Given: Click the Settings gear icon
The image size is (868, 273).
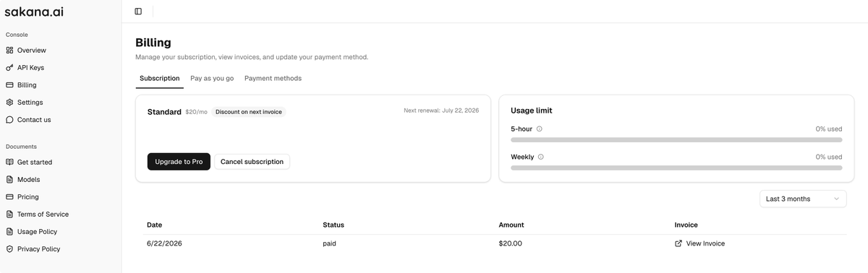Looking at the screenshot, I should [9, 103].
